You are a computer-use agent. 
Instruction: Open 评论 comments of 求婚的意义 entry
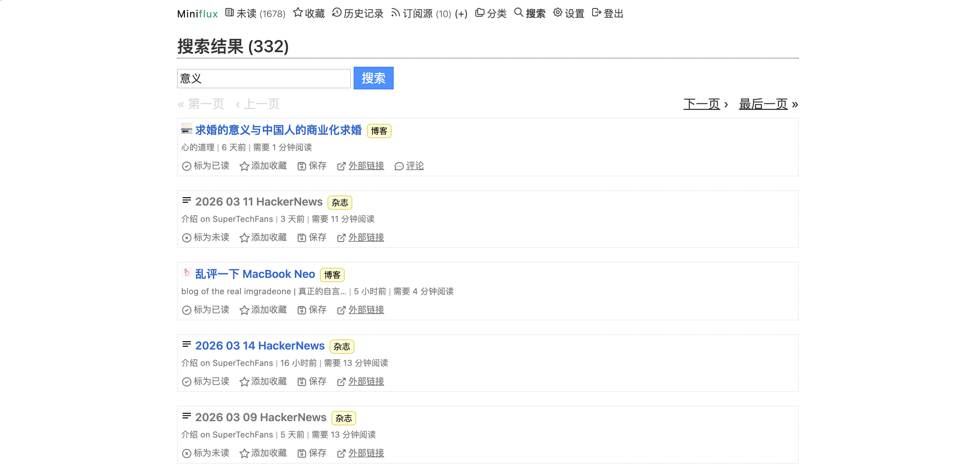pos(409,166)
